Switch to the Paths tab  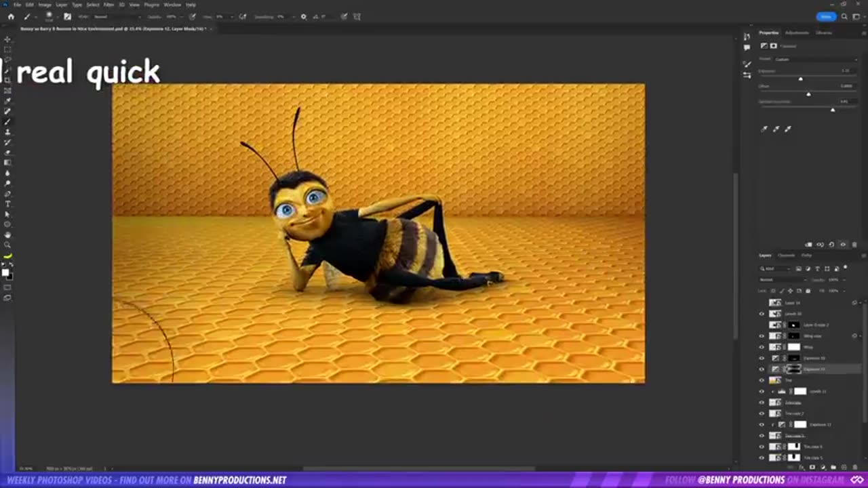pyautogui.click(x=806, y=256)
